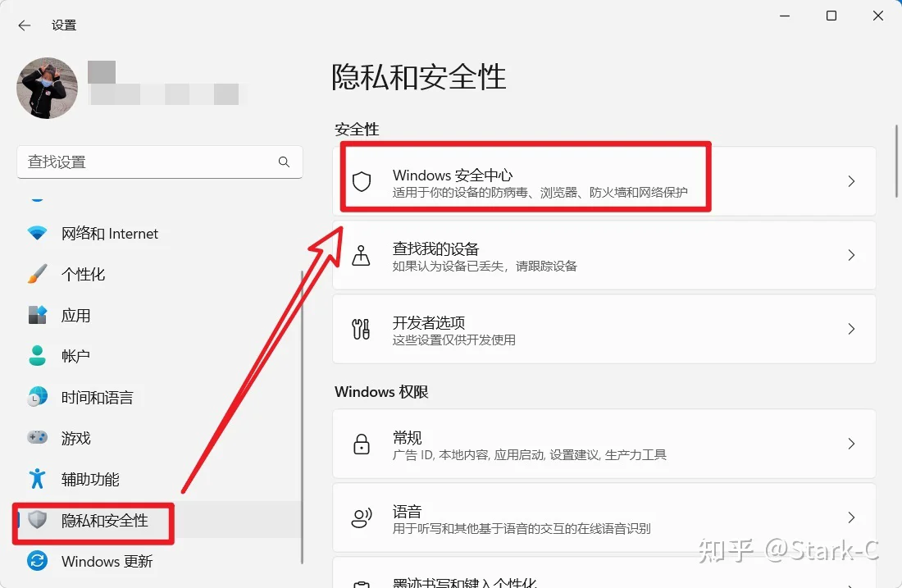Click the Wi-Fi icon for 网络和 Internet
The image size is (902, 588).
pos(38,234)
